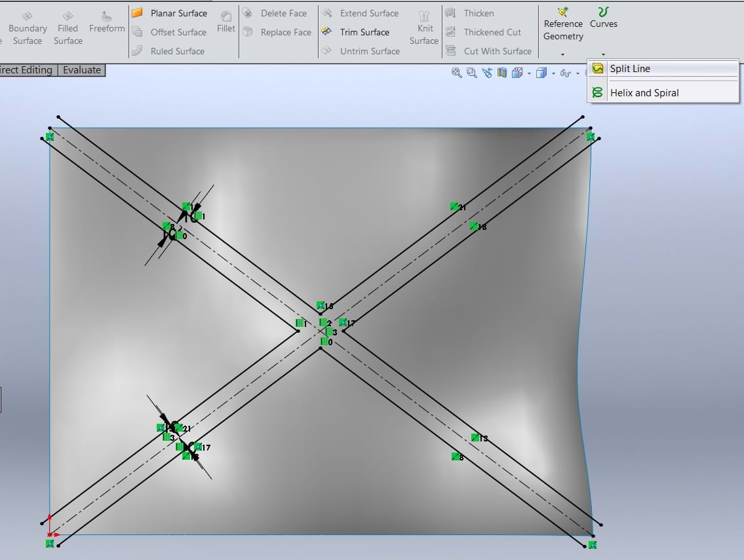744x560 pixels.
Task: Click the Zoom to Fit magnifier icon
Action: point(457,73)
